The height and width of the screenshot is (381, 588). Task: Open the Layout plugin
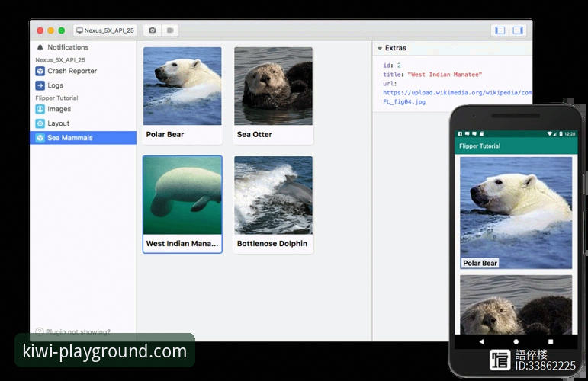58,123
